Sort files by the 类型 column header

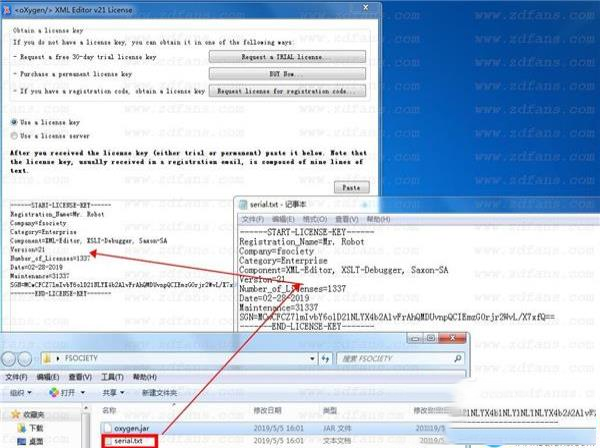[x=329, y=411]
